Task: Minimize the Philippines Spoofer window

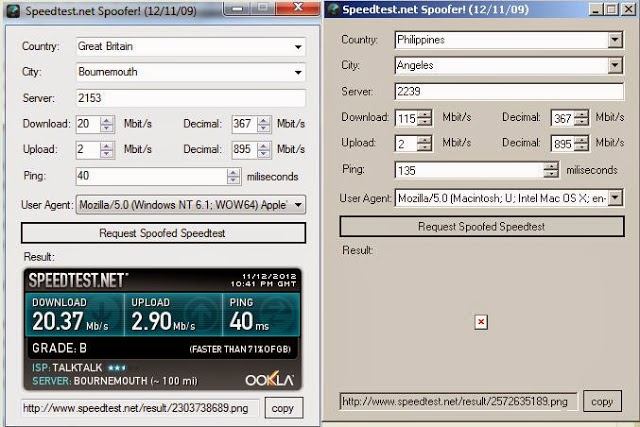Action: coord(596,9)
